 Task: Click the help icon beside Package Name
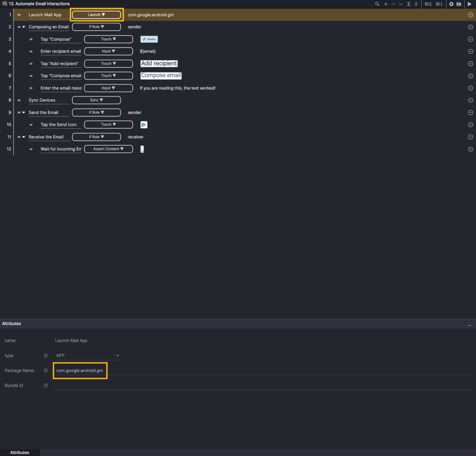click(46, 371)
